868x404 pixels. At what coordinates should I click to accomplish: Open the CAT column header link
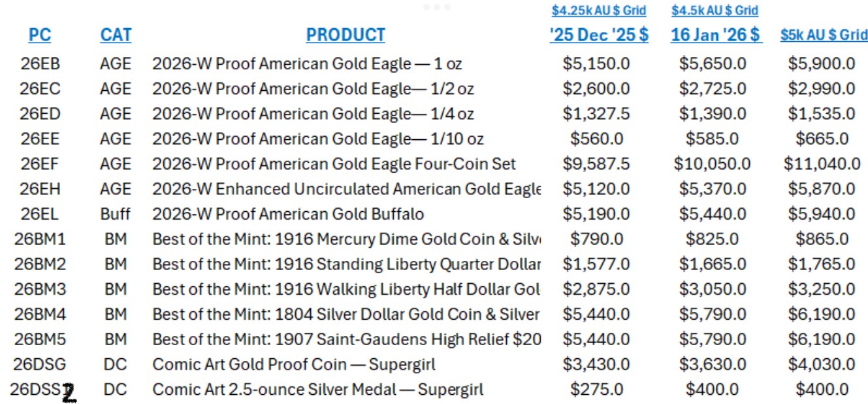tap(116, 35)
